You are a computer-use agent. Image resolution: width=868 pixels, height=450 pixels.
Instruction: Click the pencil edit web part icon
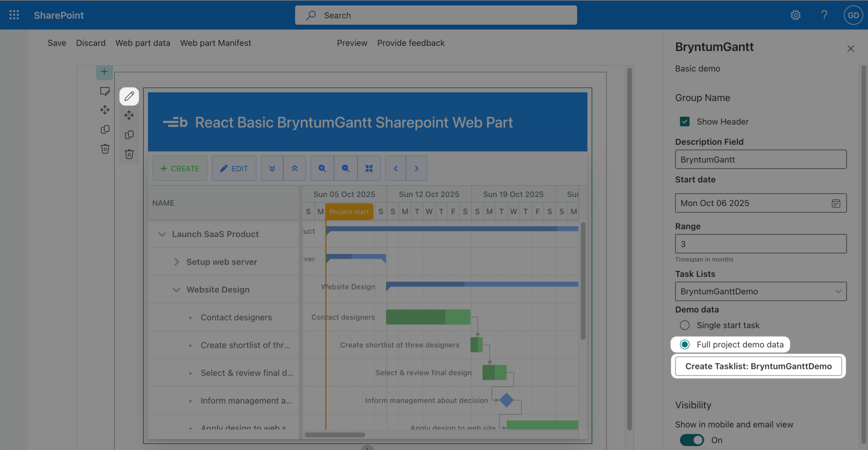pos(129,96)
